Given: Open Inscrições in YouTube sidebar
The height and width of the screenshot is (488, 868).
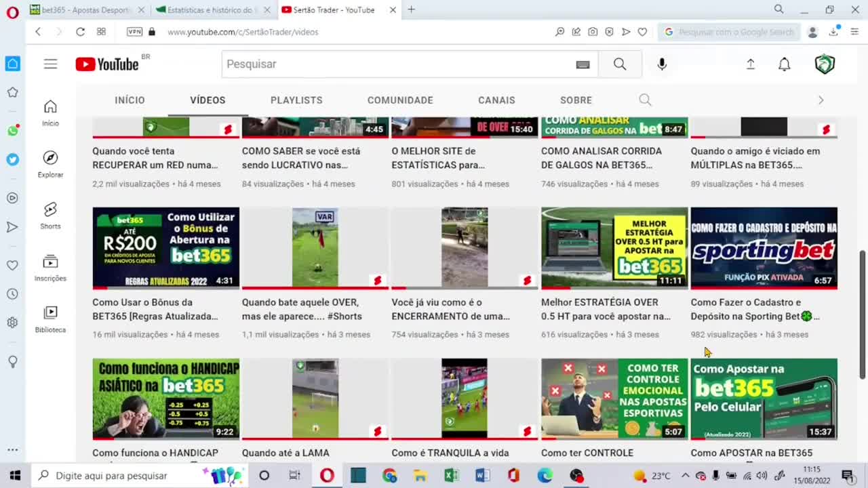Looking at the screenshot, I should [50, 268].
